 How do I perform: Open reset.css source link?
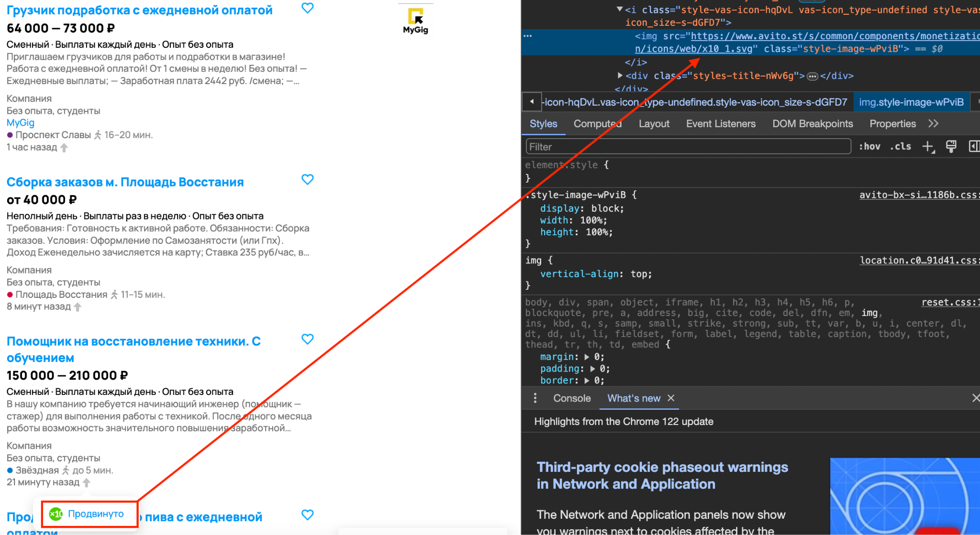pos(950,303)
